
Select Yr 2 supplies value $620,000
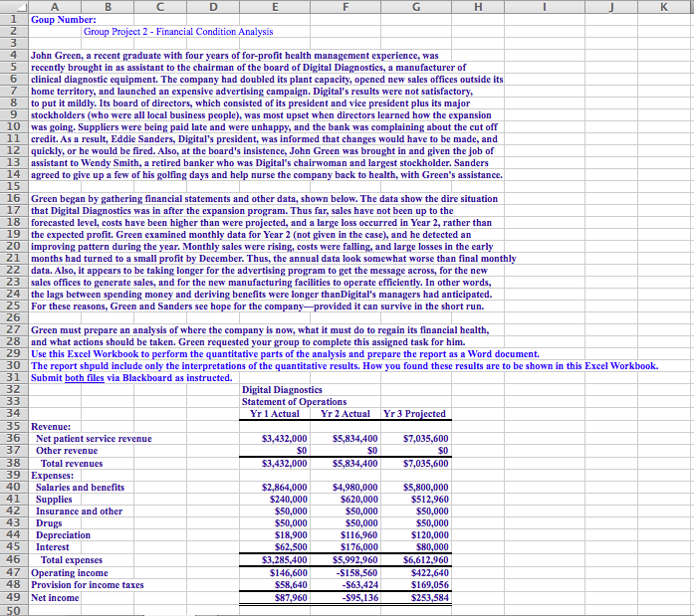(359, 500)
